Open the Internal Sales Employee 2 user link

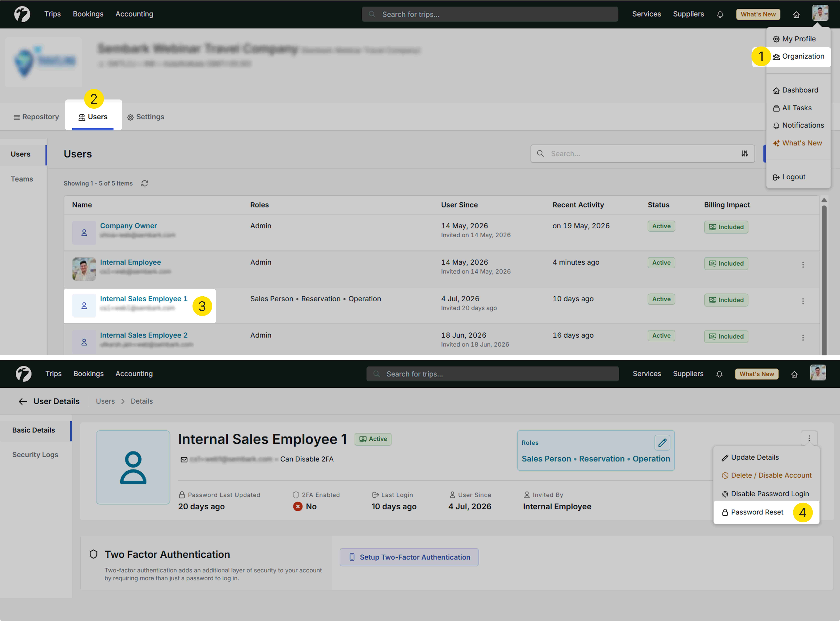(144, 335)
